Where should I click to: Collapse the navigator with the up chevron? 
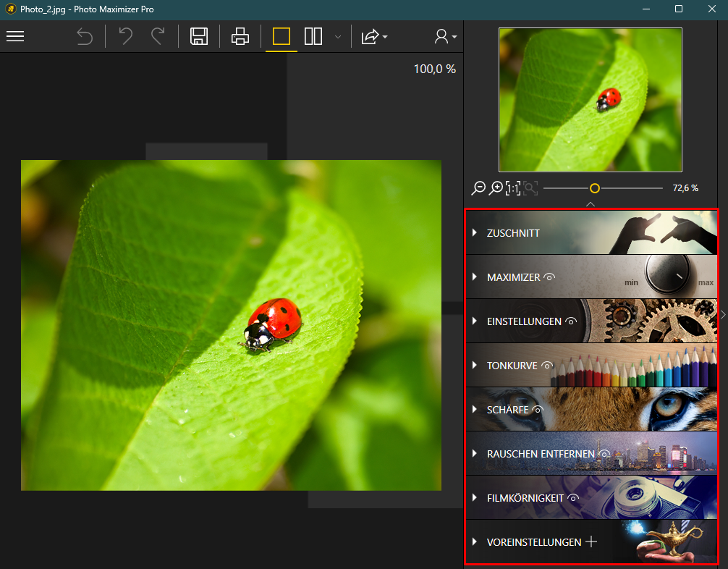pos(591,204)
